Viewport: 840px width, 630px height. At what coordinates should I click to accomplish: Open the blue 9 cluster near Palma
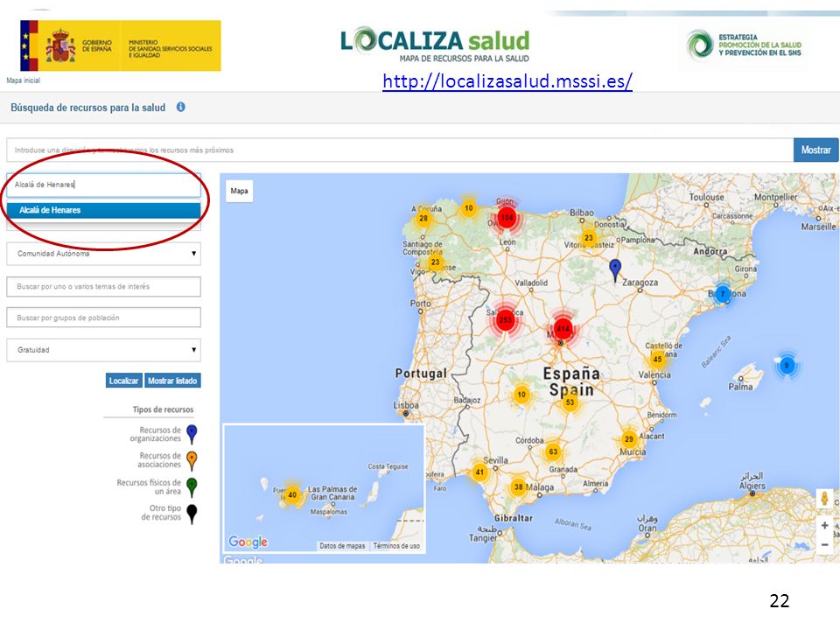[787, 366]
